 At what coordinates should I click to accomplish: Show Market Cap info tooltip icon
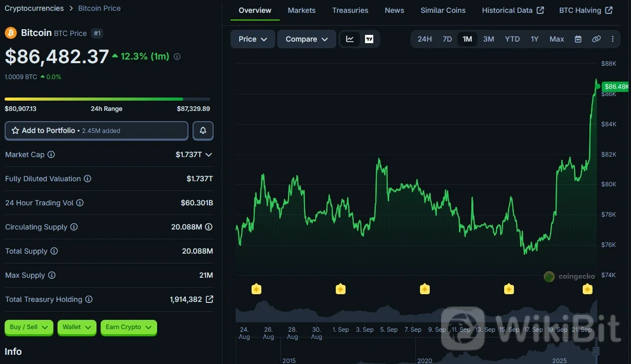coord(51,155)
